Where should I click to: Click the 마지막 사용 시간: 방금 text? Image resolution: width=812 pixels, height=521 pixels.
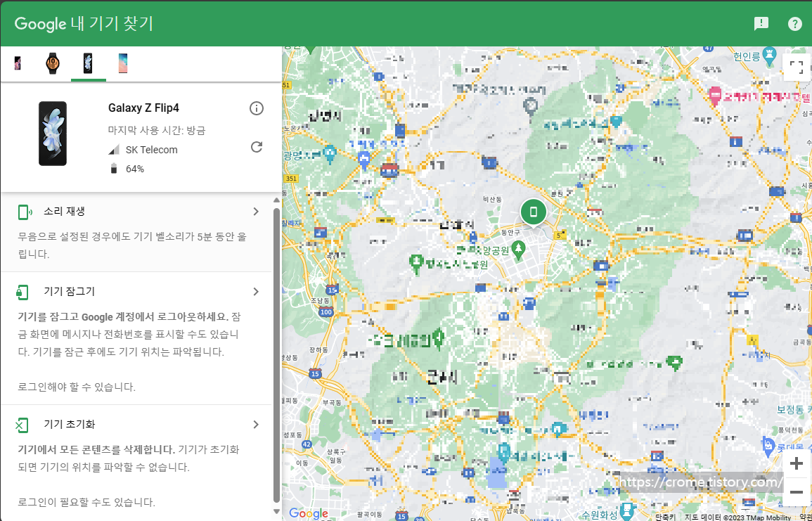click(x=157, y=131)
